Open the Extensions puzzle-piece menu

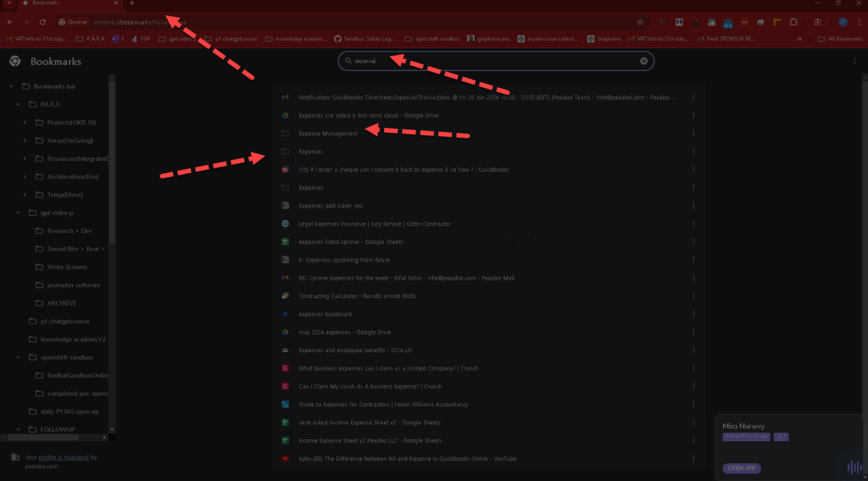click(x=793, y=22)
